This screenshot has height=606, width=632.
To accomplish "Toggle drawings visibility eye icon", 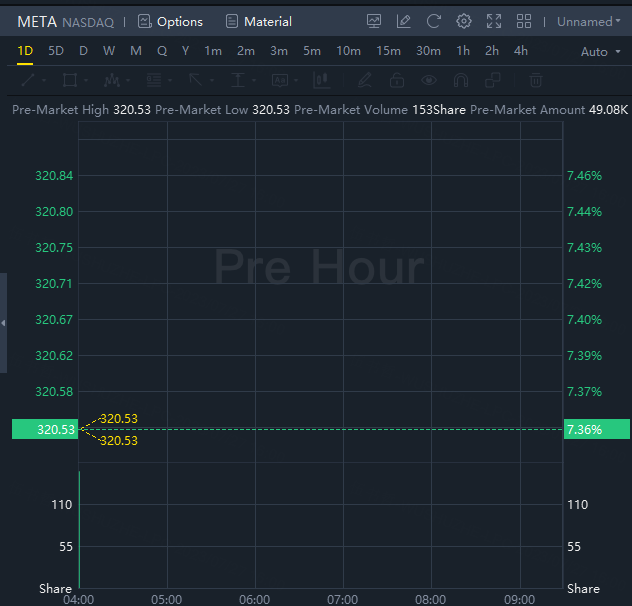I will pyautogui.click(x=429, y=80).
